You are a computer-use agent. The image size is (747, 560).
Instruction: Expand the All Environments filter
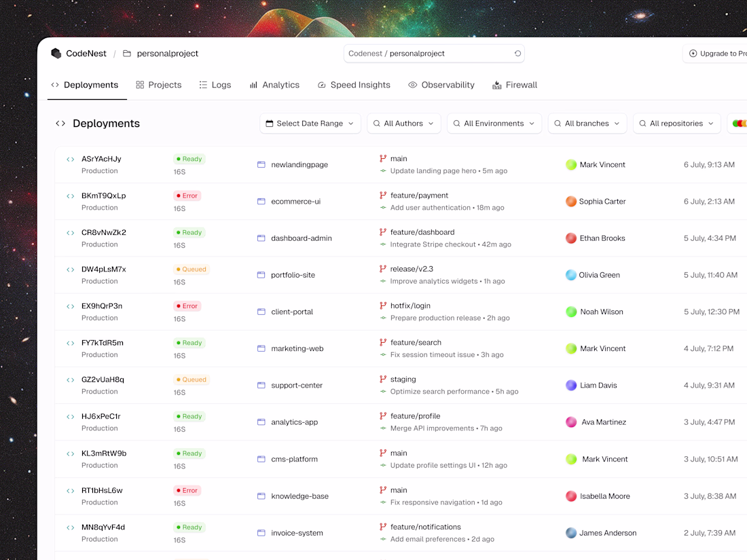pos(494,124)
